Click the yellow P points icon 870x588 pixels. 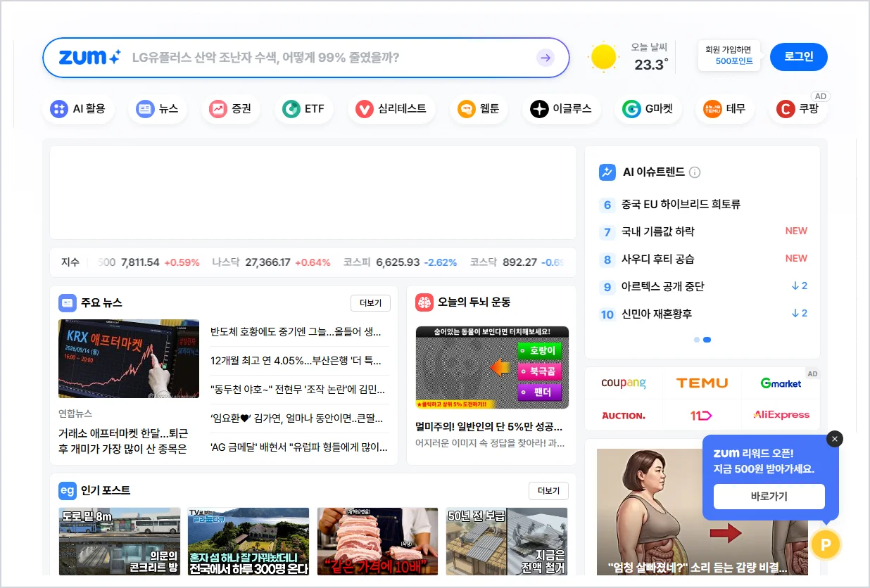tap(826, 544)
